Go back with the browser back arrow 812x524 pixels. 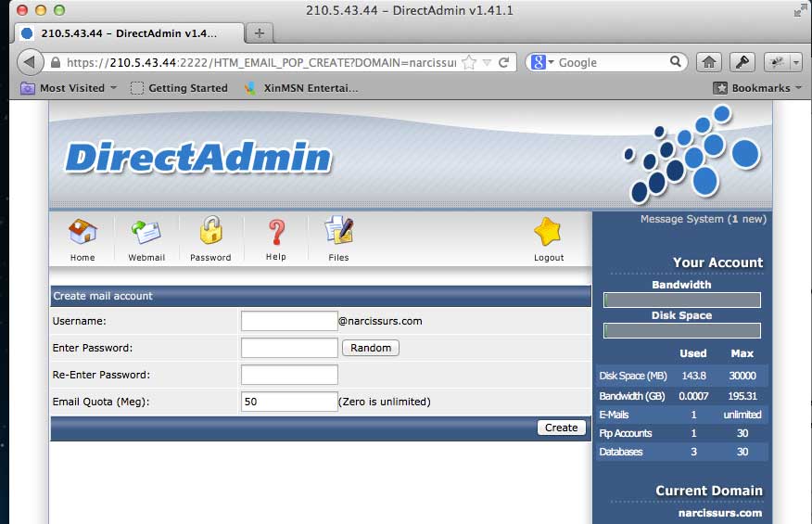tap(30, 62)
